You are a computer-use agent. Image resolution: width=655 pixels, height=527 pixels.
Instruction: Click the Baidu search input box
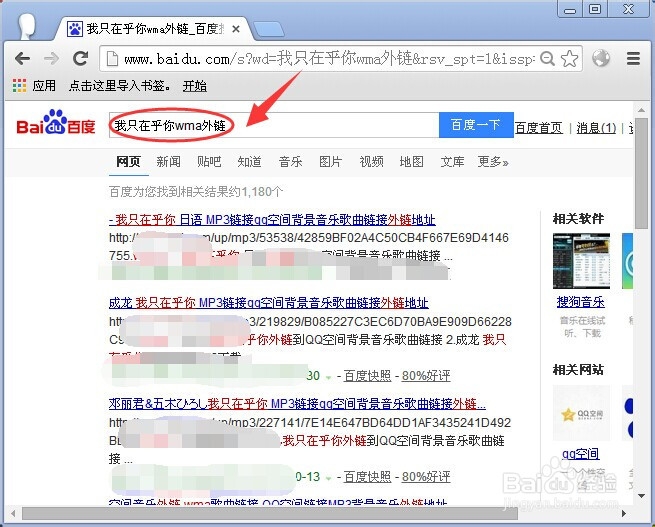(x=274, y=125)
